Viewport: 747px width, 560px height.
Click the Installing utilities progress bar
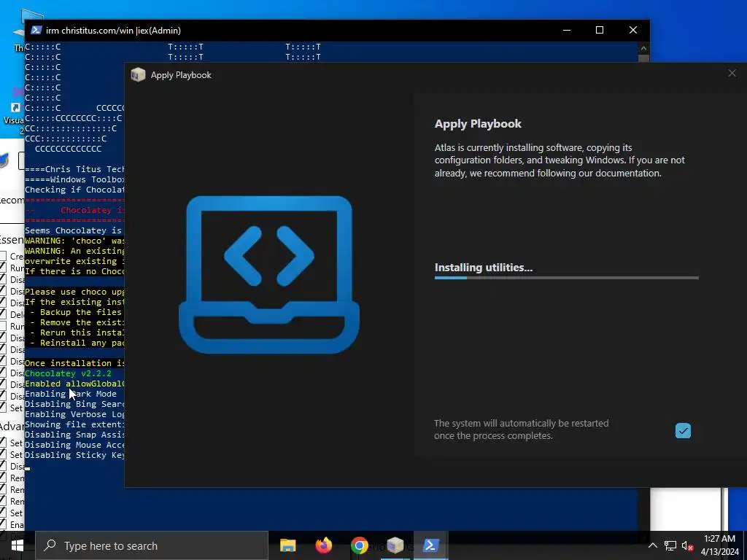coord(566,278)
